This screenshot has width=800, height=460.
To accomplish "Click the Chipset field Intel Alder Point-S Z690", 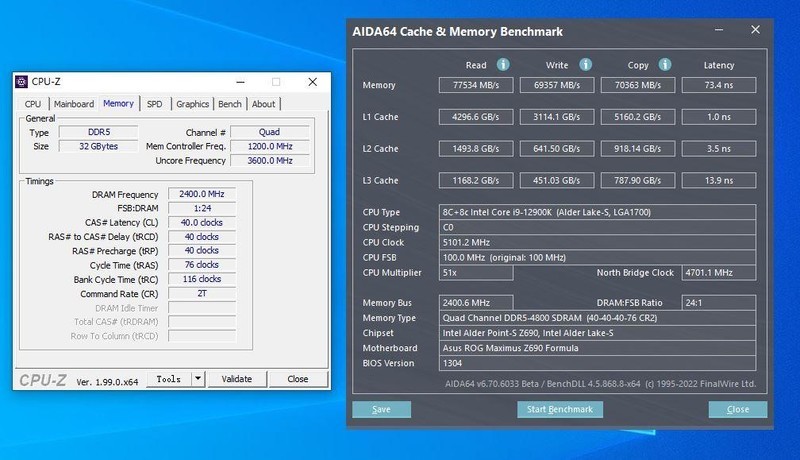I will coord(597,333).
